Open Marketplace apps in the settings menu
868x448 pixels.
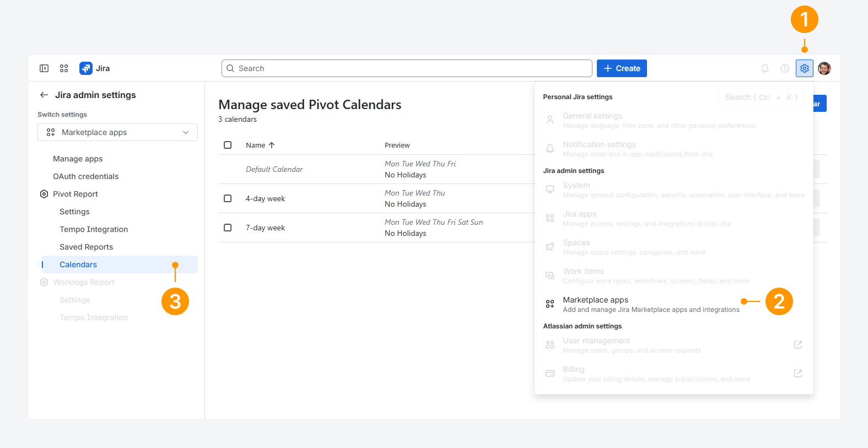(x=673, y=304)
